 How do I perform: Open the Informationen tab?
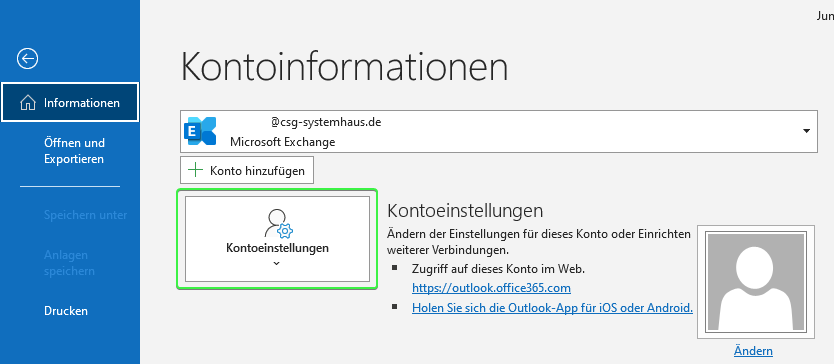click(70, 103)
